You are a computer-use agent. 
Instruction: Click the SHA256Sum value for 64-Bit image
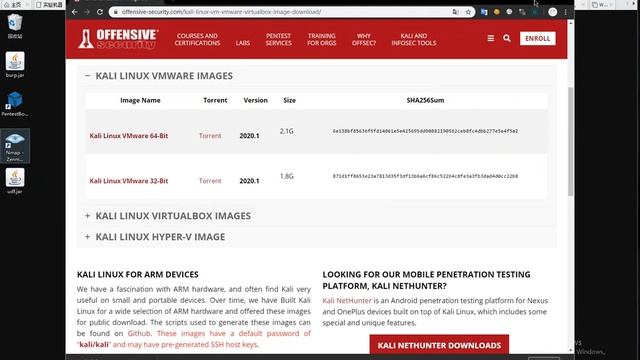tap(425, 131)
